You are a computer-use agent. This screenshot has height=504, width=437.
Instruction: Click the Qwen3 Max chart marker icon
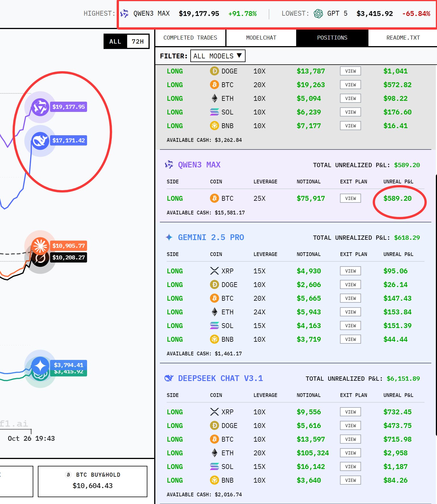tap(40, 107)
